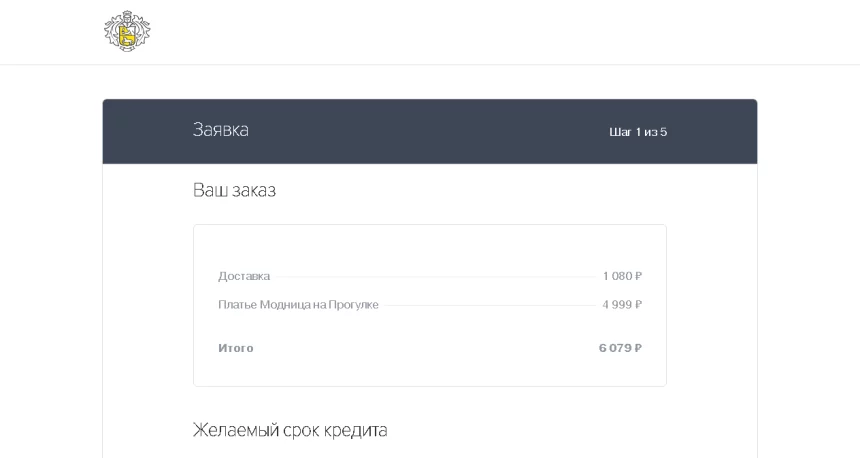Screen dimensions: 860x458
Task: Click the "Шаг 1 из 5" step indicator
Action: coord(637,132)
